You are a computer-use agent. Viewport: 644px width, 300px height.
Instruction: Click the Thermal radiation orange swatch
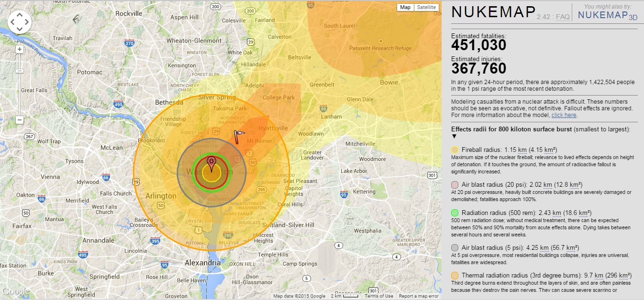[x=455, y=276]
